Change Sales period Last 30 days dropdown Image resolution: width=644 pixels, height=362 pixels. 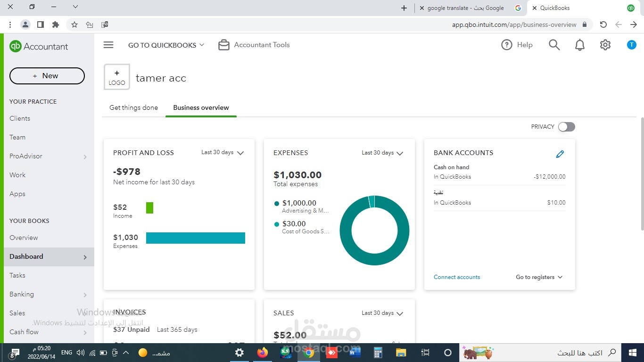pos(382,313)
